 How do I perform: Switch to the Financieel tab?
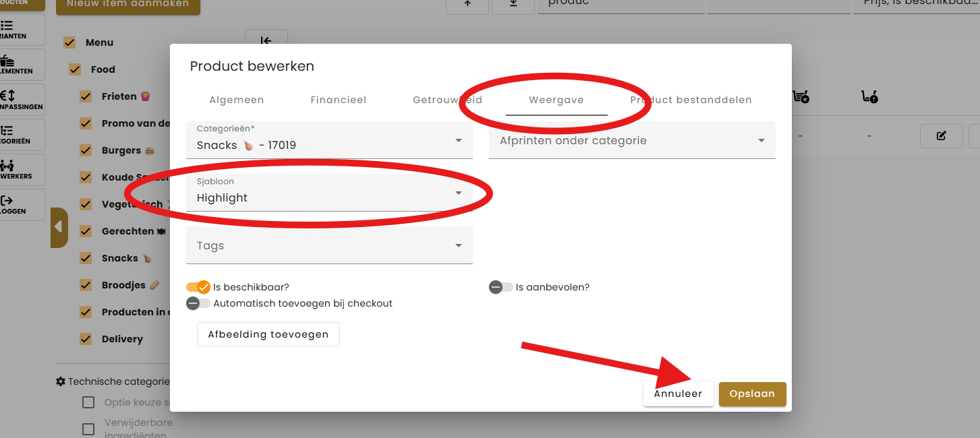coord(338,100)
